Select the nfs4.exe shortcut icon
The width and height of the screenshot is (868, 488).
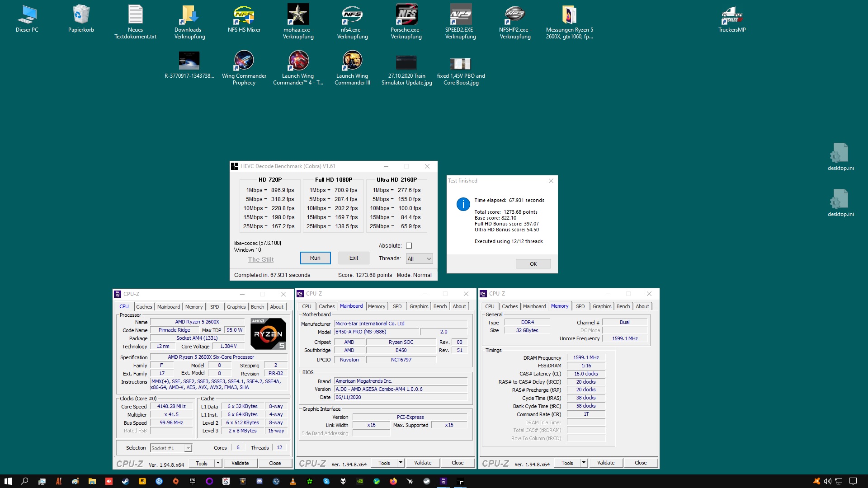click(352, 23)
